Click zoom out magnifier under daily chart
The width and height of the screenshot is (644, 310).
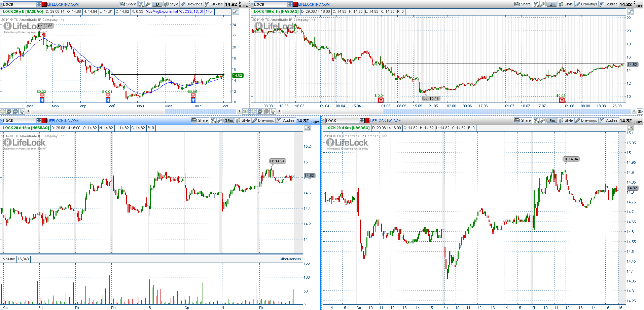15,111
